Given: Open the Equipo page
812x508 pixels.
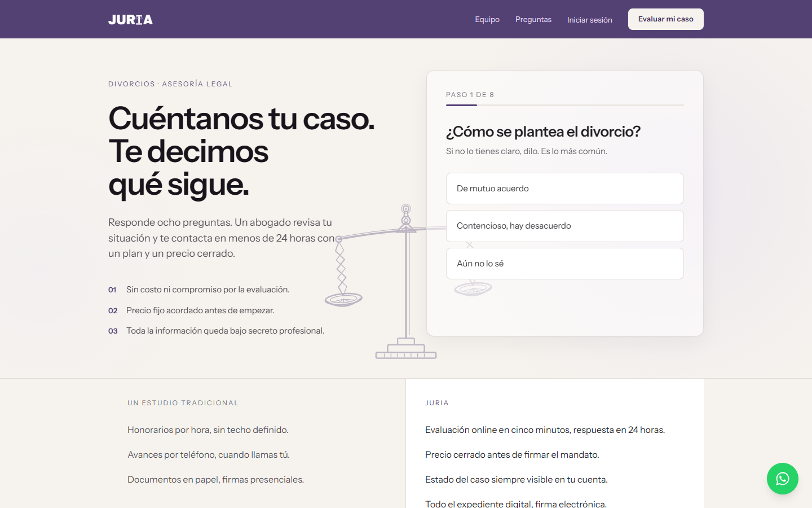Looking at the screenshot, I should pyautogui.click(x=487, y=19).
